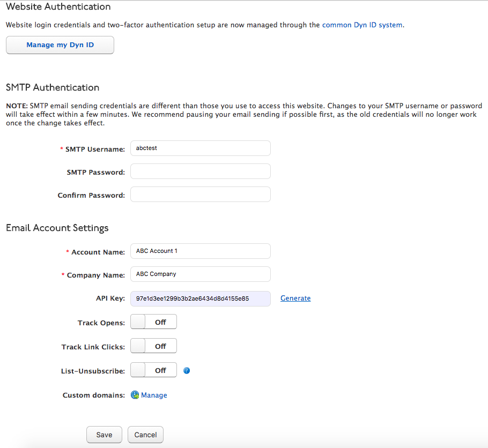Image resolution: width=488 pixels, height=448 pixels.
Task: Click the Save button
Action: tap(104, 435)
